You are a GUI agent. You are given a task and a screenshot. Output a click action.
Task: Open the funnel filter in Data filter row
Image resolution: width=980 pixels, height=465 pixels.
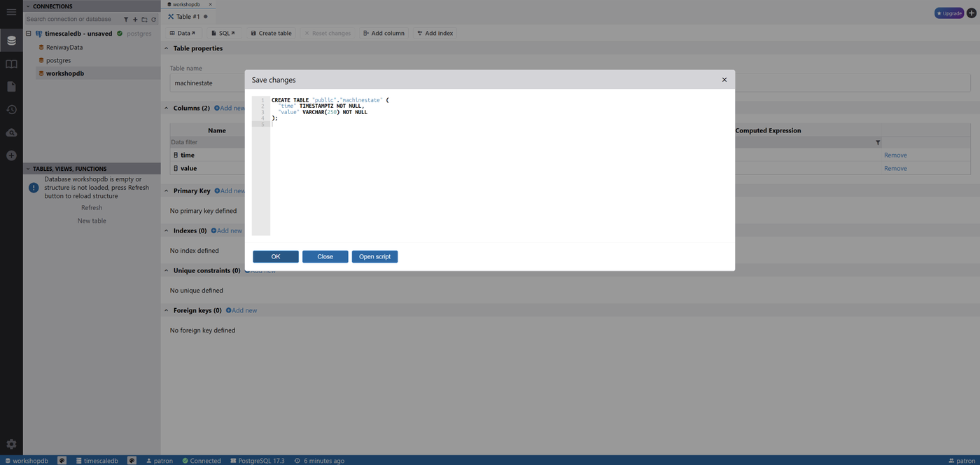pos(878,142)
